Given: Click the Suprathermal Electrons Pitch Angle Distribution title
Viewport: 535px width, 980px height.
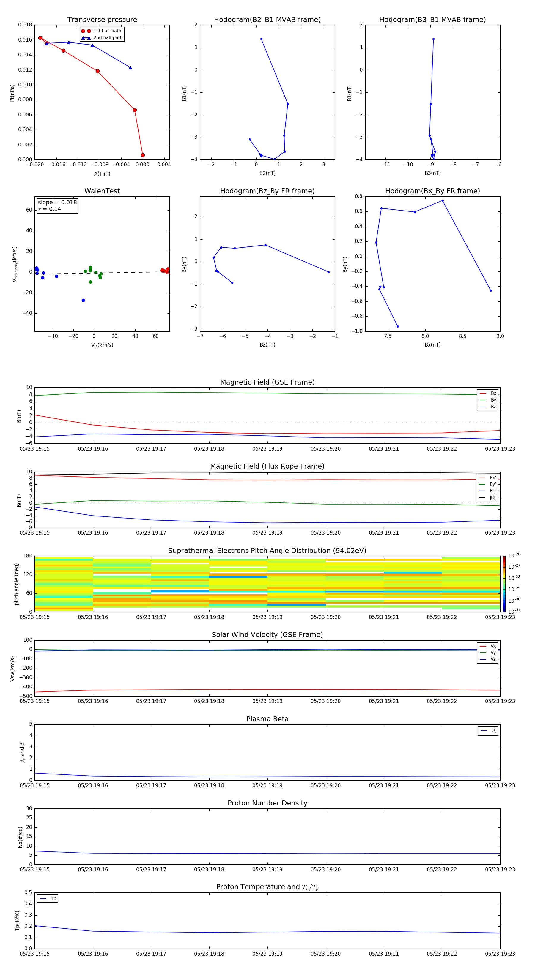Looking at the screenshot, I should point(267,551).
